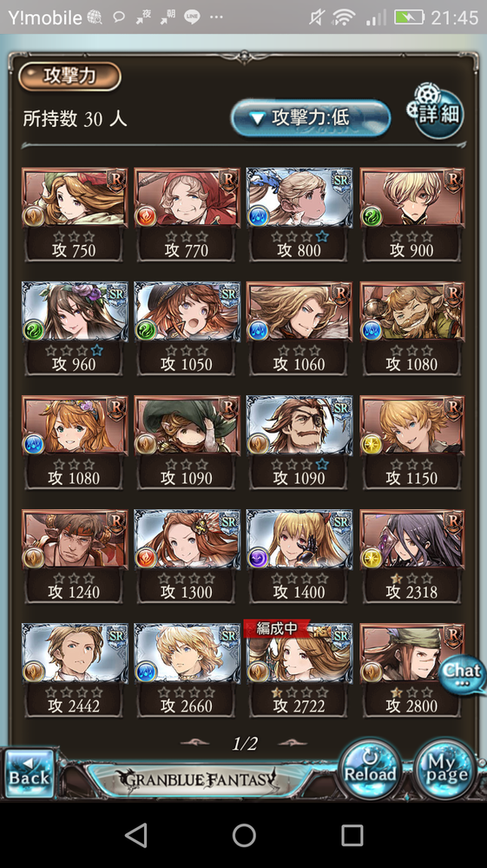Tap Android back triangle icon
Screen dimensions: 487x868
point(136,835)
